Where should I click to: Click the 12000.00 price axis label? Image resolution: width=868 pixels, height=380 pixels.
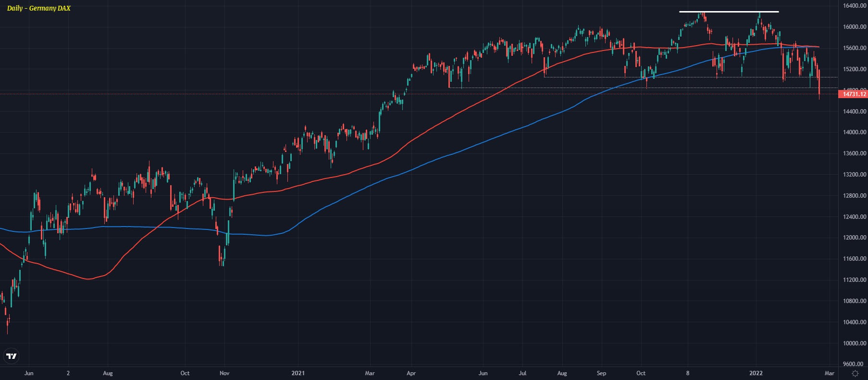[x=855, y=238]
